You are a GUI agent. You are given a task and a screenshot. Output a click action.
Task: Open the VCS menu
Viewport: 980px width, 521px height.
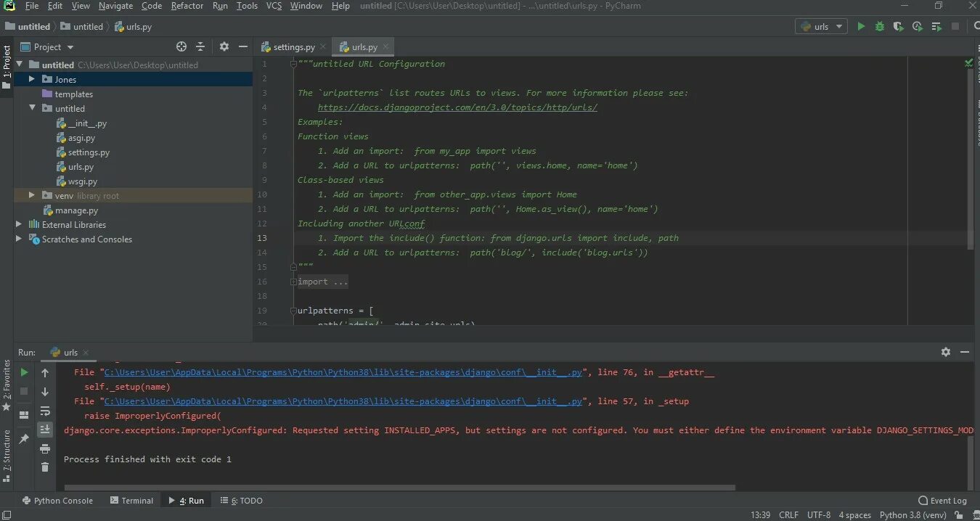274,6
